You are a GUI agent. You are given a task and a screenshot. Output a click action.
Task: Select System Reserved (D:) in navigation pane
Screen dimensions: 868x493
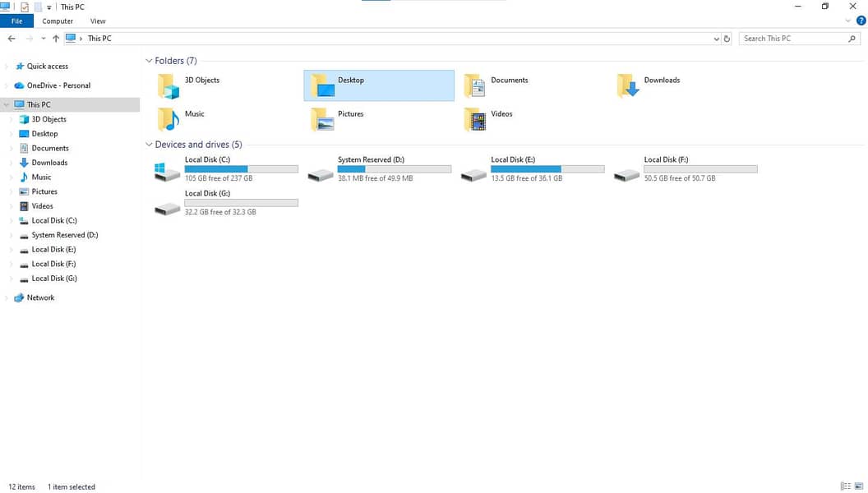(x=65, y=235)
